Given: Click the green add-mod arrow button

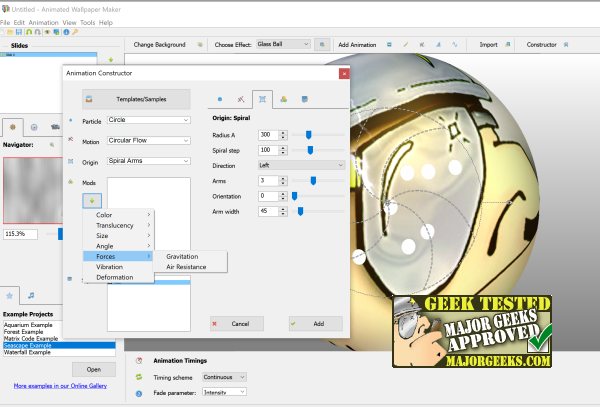Looking at the screenshot, I should coord(92,199).
